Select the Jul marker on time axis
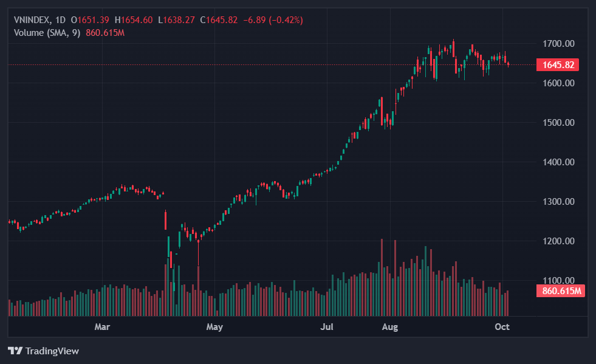Image resolution: width=596 pixels, height=364 pixels. [327, 327]
